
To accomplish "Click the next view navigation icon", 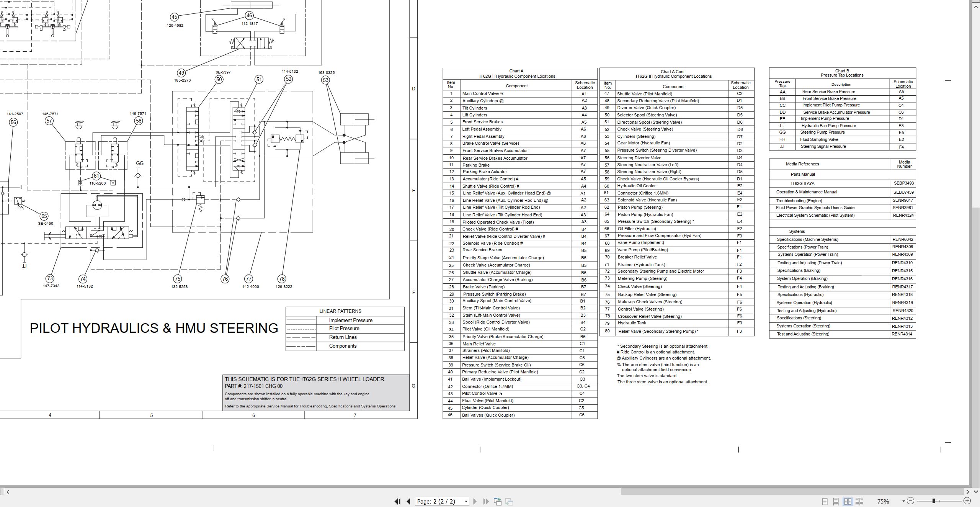I will (509, 501).
